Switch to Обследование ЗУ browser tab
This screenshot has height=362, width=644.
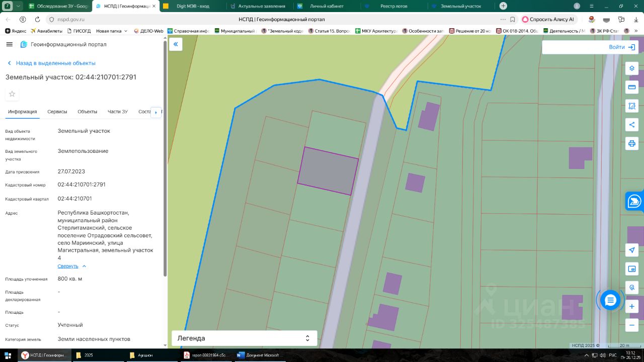click(x=58, y=6)
